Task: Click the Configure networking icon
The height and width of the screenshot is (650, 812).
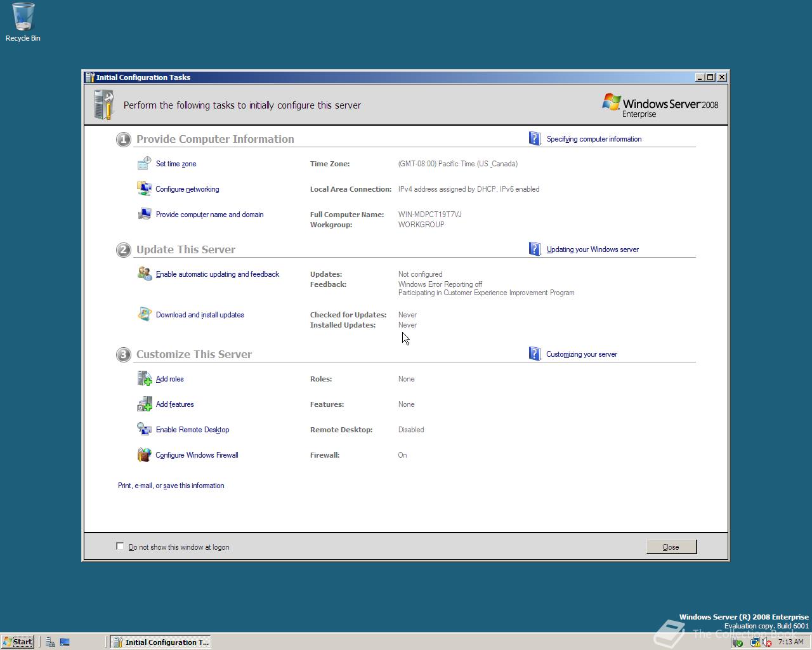Action: pos(145,189)
